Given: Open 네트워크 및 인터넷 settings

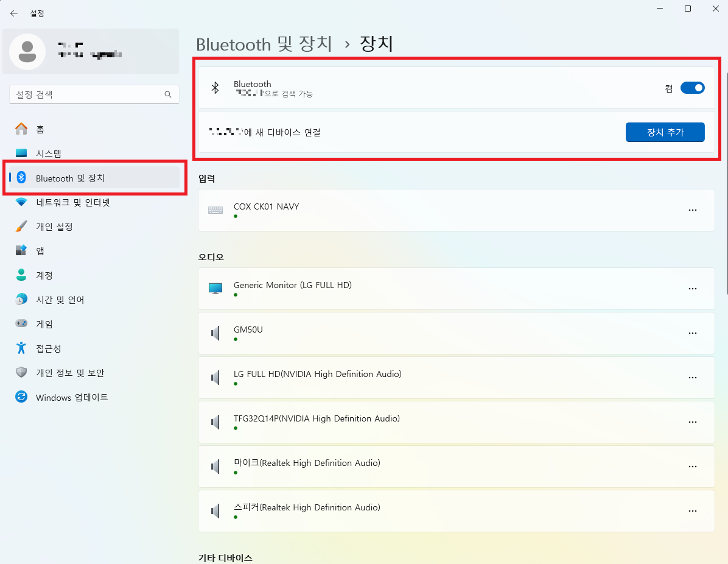Looking at the screenshot, I should point(94,202).
